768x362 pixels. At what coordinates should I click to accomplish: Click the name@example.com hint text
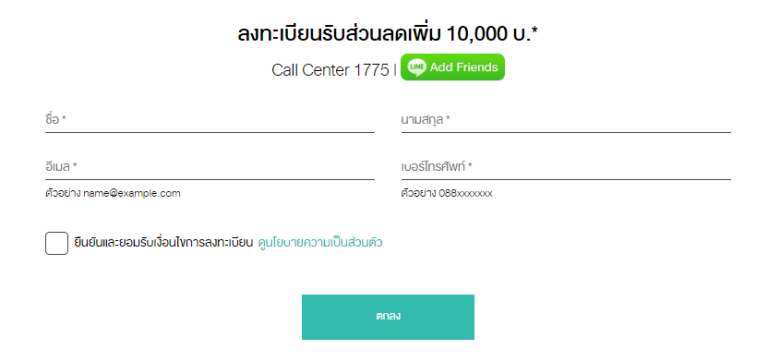131,193
